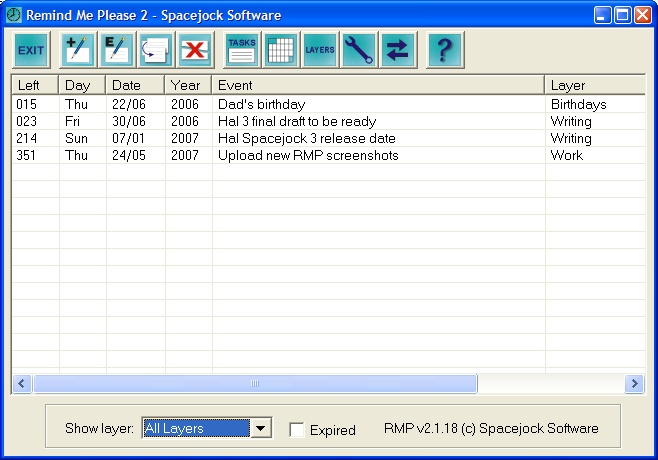The height and width of the screenshot is (460, 658).
Task: Sort list by the Left column header
Action: 35,85
